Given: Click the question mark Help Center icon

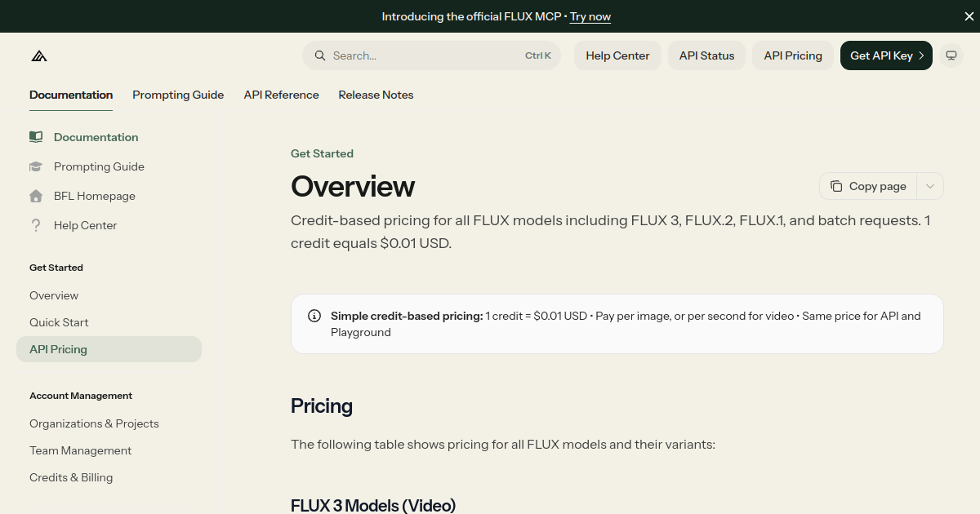Looking at the screenshot, I should [x=36, y=225].
